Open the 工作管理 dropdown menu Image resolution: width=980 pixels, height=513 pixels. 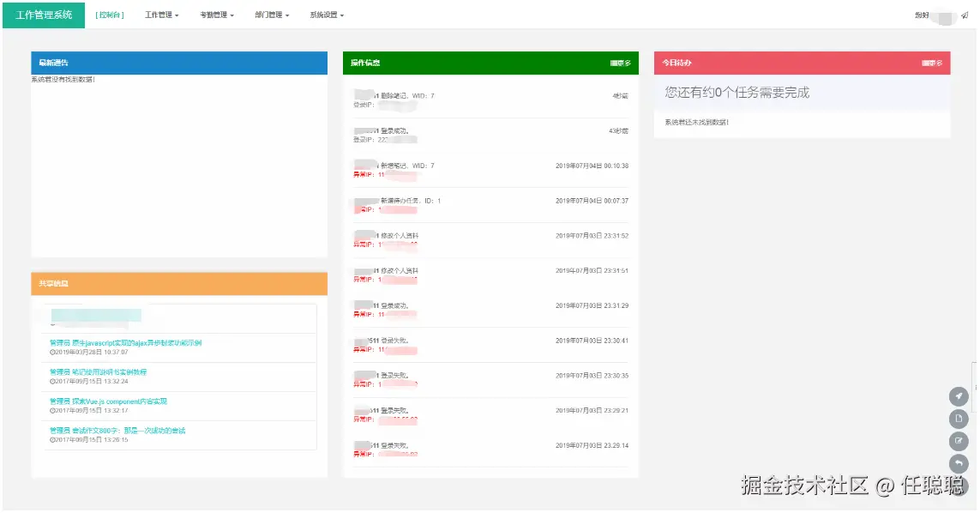[162, 15]
